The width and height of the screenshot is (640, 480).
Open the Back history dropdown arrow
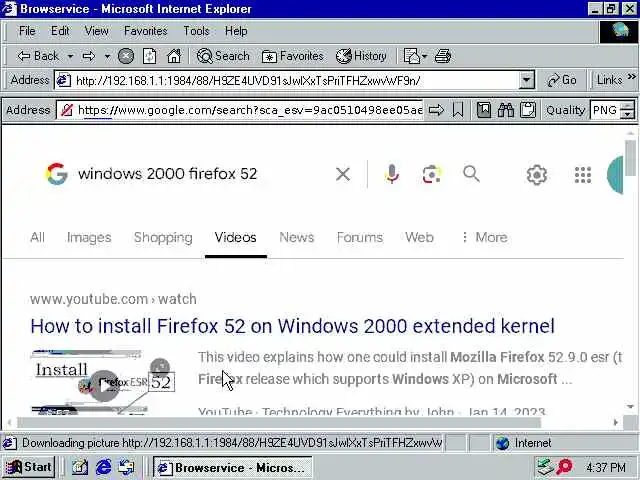click(x=70, y=56)
